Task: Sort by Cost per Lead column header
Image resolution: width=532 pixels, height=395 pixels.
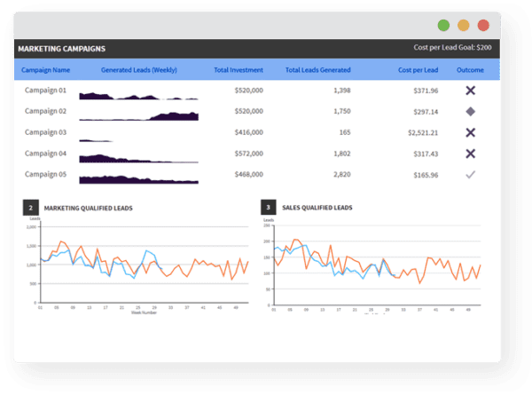Action: pyautogui.click(x=418, y=70)
